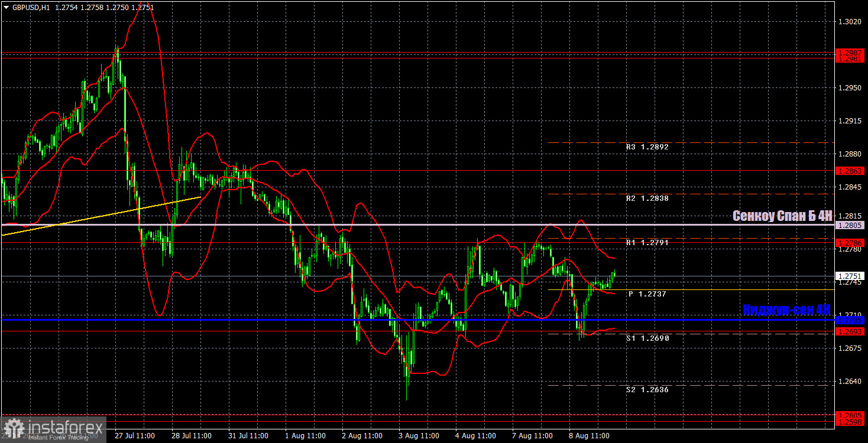Select the yellow trend line on the chart
The width and height of the screenshot is (868, 443).
[x=101, y=216]
